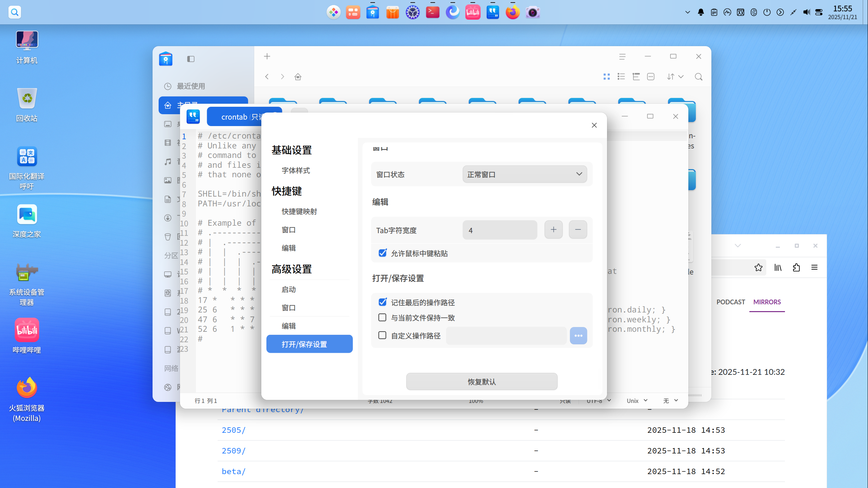868x488 pixels.
Task: Select 快捷键映射 in settings sidebar
Action: coord(299,211)
